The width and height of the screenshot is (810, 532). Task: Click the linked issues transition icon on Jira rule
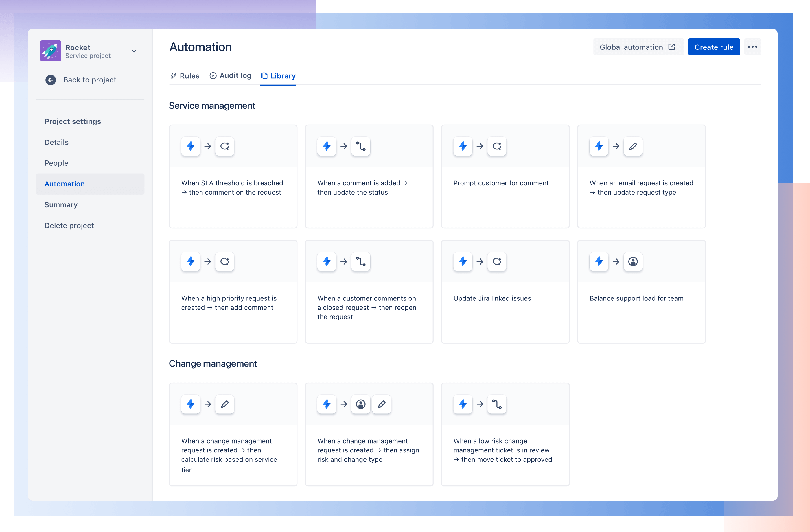497,261
